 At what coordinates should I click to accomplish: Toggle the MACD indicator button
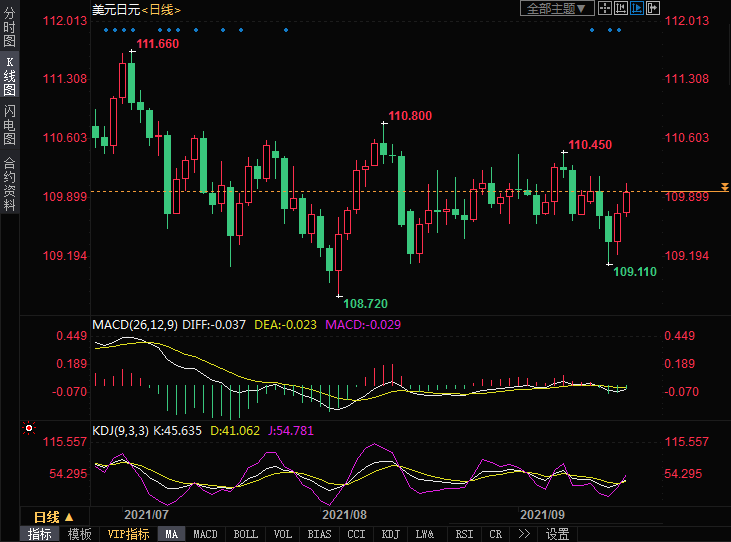click(205, 534)
